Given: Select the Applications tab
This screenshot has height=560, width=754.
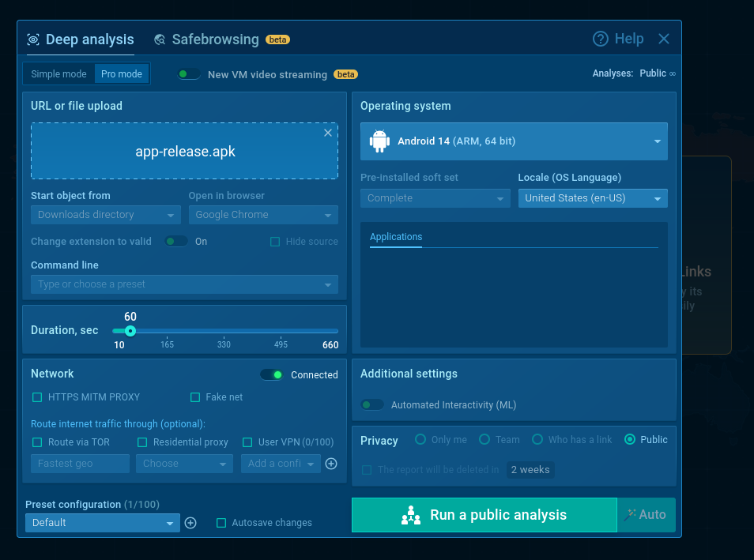Looking at the screenshot, I should click(396, 237).
